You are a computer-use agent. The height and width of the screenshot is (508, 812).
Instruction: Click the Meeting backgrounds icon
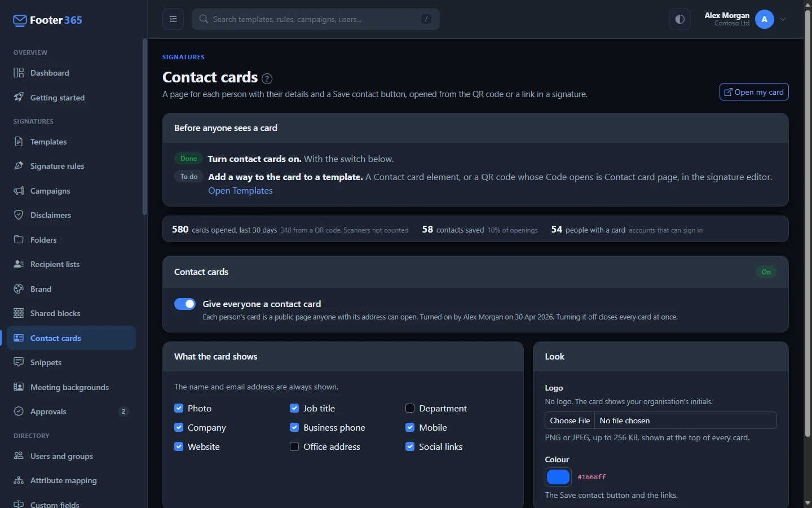[19, 387]
